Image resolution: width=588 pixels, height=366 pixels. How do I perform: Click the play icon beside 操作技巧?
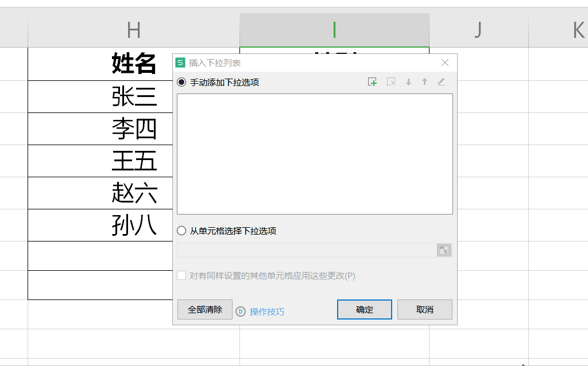[x=242, y=312]
